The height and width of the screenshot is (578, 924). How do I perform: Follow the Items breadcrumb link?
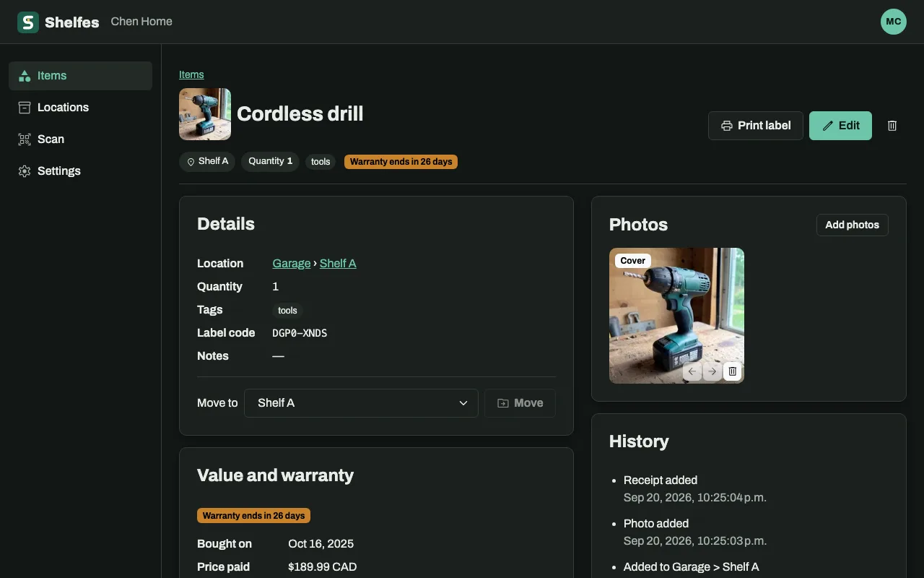pos(191,74)
